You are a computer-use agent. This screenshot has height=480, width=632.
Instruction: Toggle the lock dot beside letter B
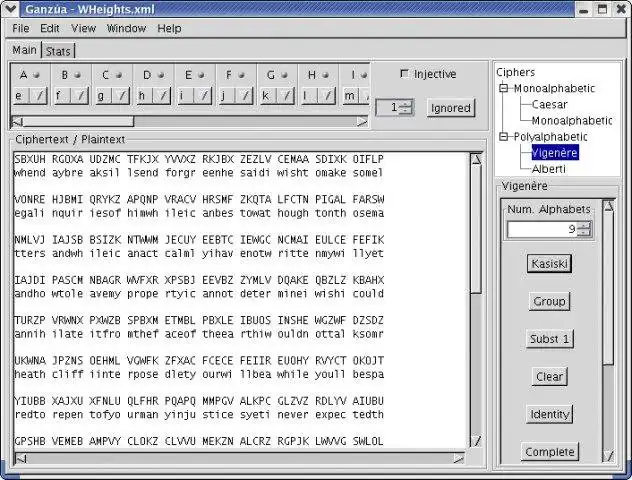(x=77, y=75)
